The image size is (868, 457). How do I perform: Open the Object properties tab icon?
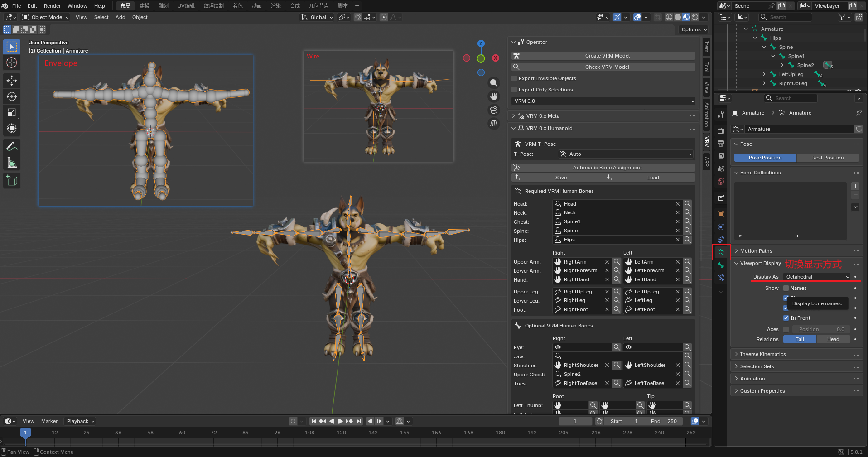721,214
